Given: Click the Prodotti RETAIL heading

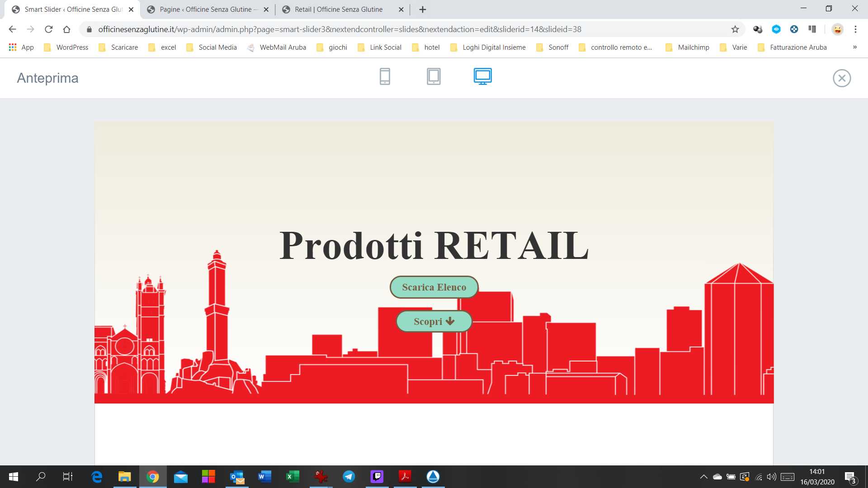Looking at the screenshot, I should point(434,245).
